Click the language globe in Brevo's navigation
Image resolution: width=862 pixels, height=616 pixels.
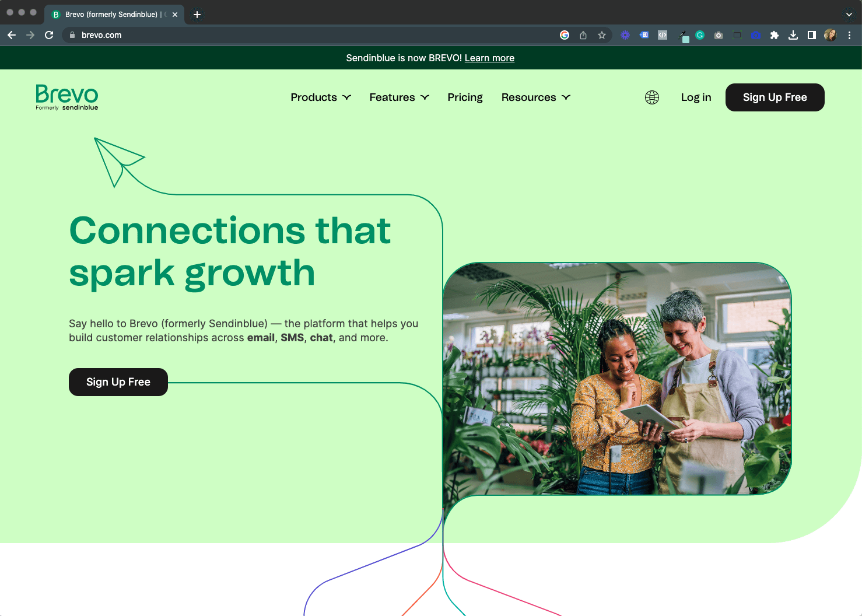pyautogui.click(x=651, y=97)
